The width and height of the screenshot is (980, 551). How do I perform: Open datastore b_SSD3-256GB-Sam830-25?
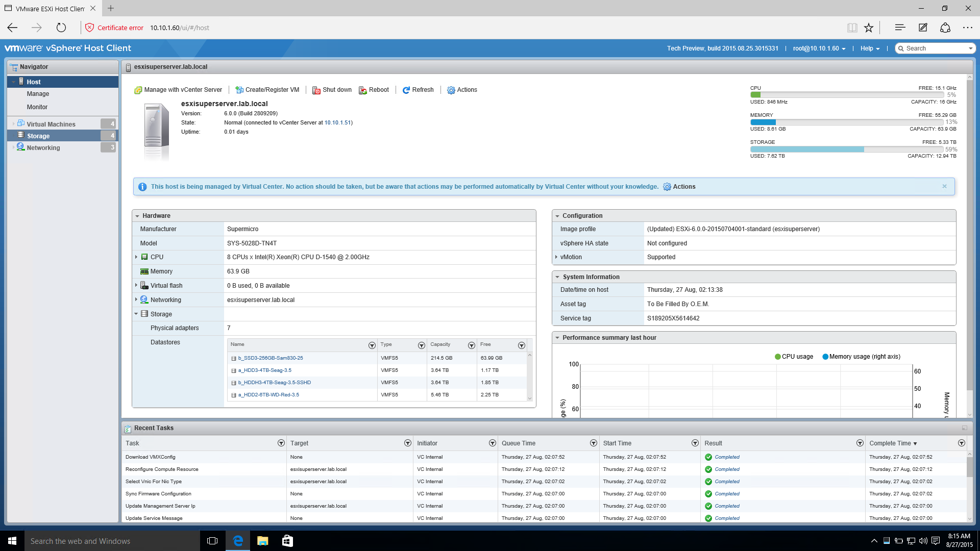[271, 358]
